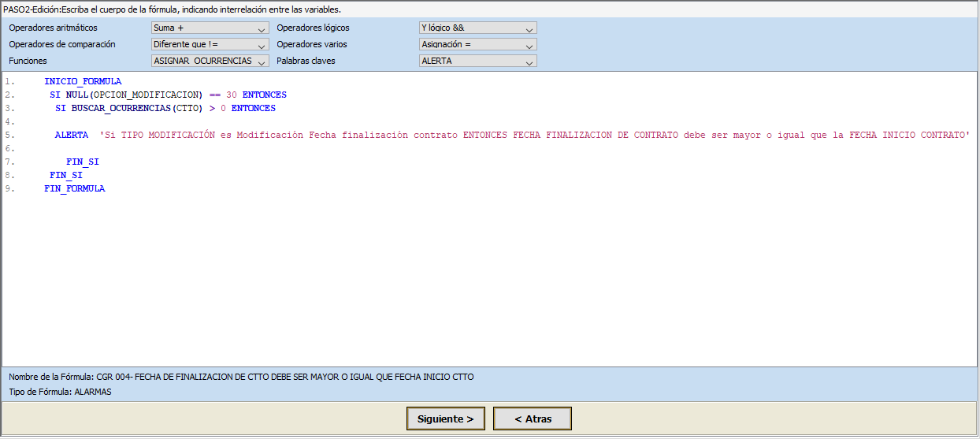Click the FIN_FORMULA keyword on line 9
Screen dimensions: 980x439
(x=74, y=188)
